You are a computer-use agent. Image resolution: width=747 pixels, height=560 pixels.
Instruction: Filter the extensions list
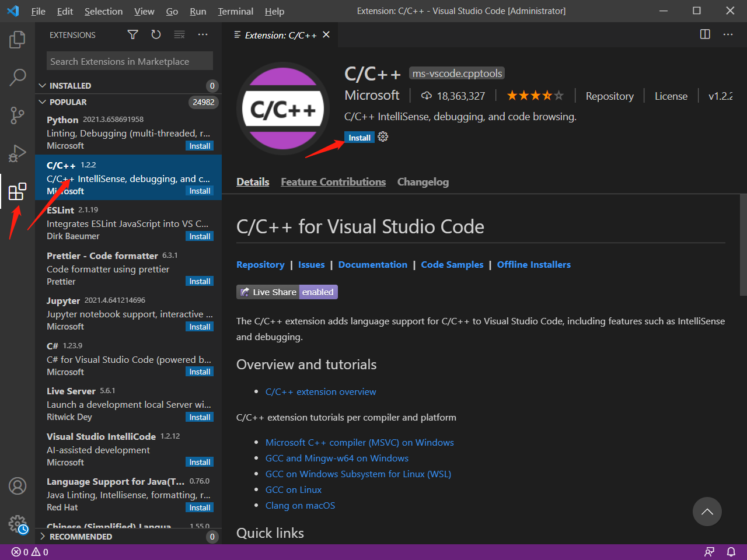coord(132,34)
